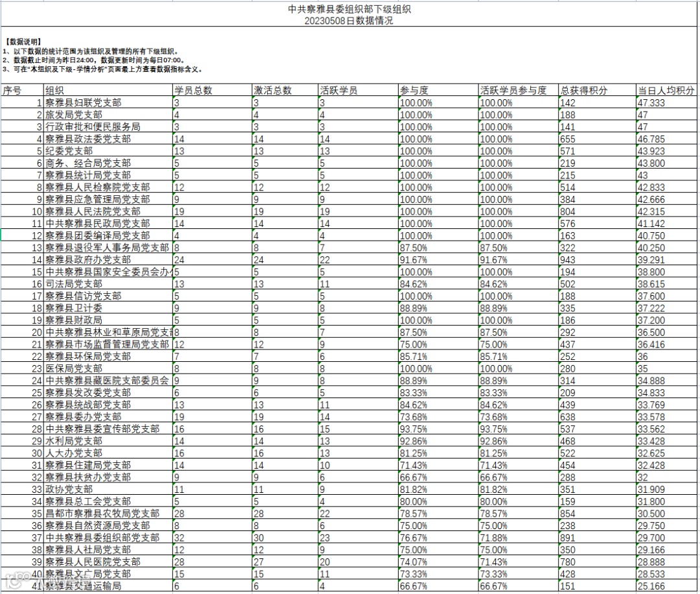Select cell 察雅县退役军人事务局党支部
700x594 pixels.
coord(108,248)
